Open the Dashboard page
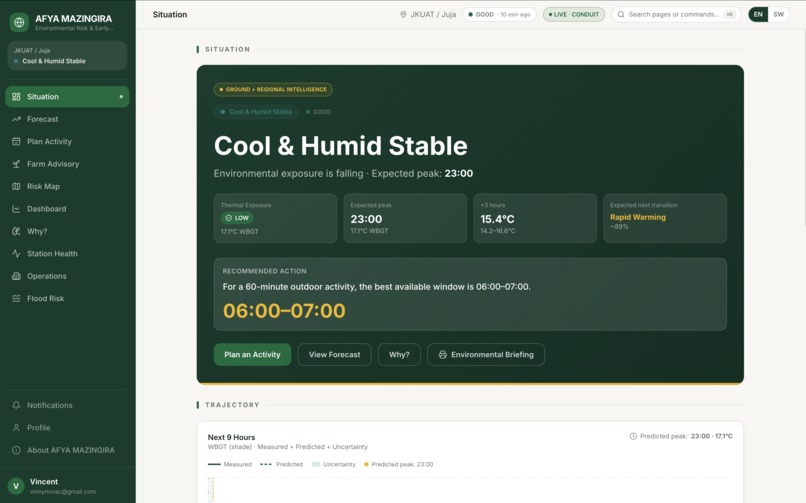 [67, 209]
